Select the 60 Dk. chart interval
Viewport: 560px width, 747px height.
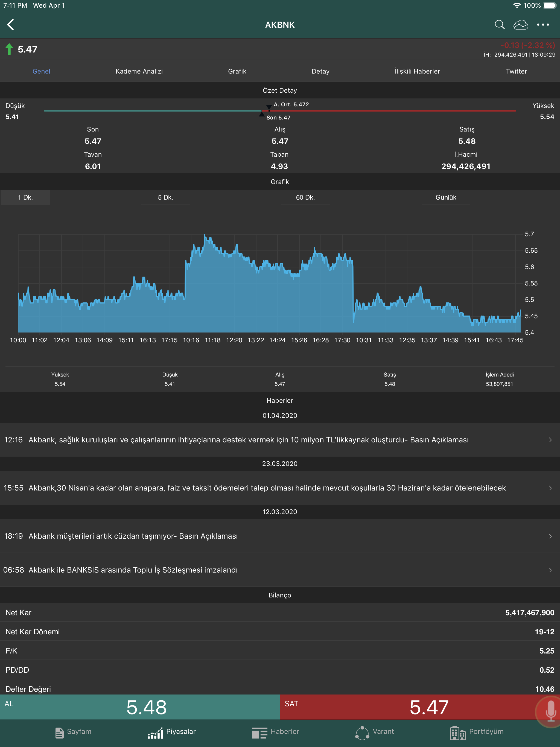coord(305,197)
